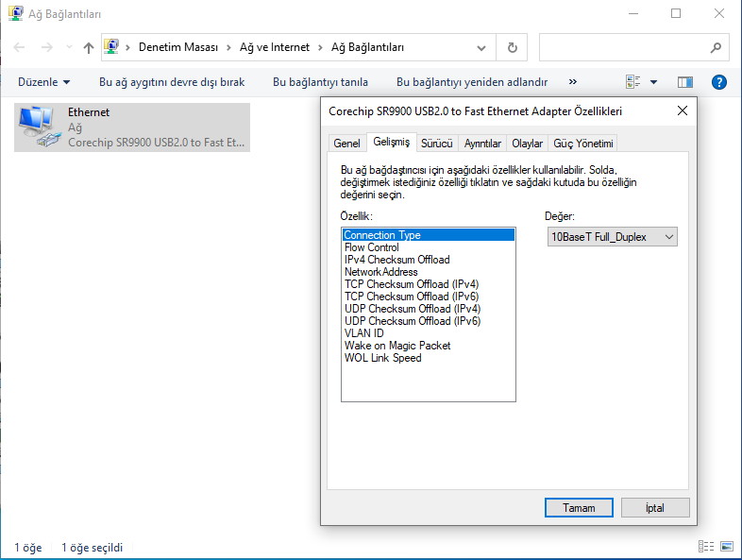
Task: Select UDP Checksum Offload (IPv4)
Action: (x=429, y=309)
